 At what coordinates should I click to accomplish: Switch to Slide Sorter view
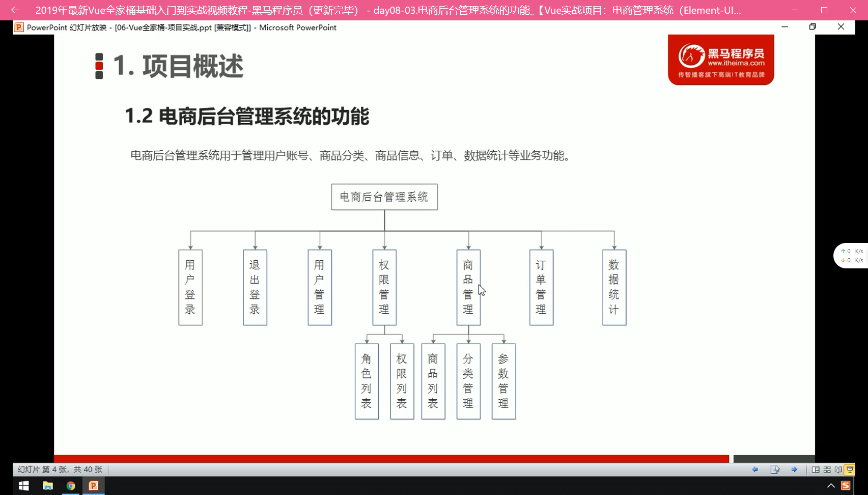point(827,470)
